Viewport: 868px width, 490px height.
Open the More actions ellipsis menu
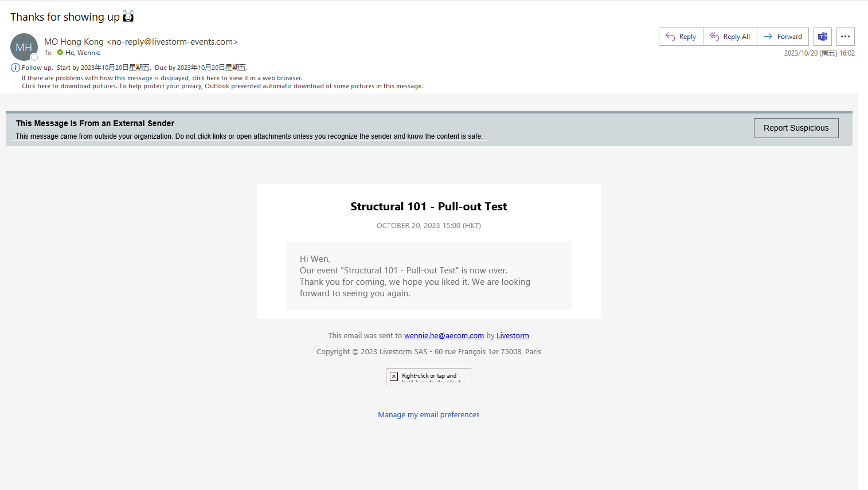point(845,37)
